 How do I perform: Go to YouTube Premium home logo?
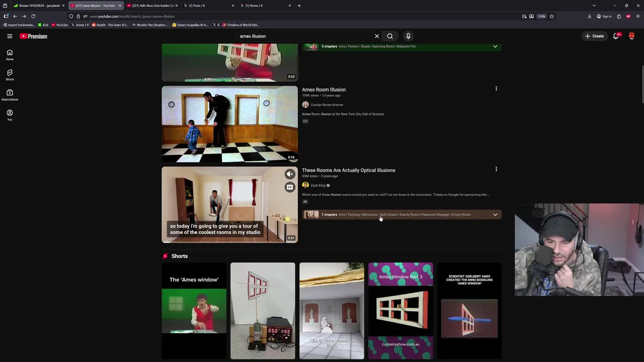33,36
